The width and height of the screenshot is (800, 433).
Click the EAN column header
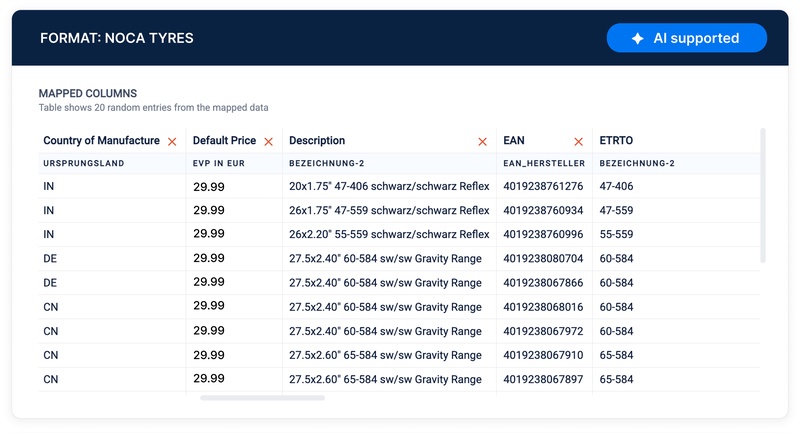point(514,141)
